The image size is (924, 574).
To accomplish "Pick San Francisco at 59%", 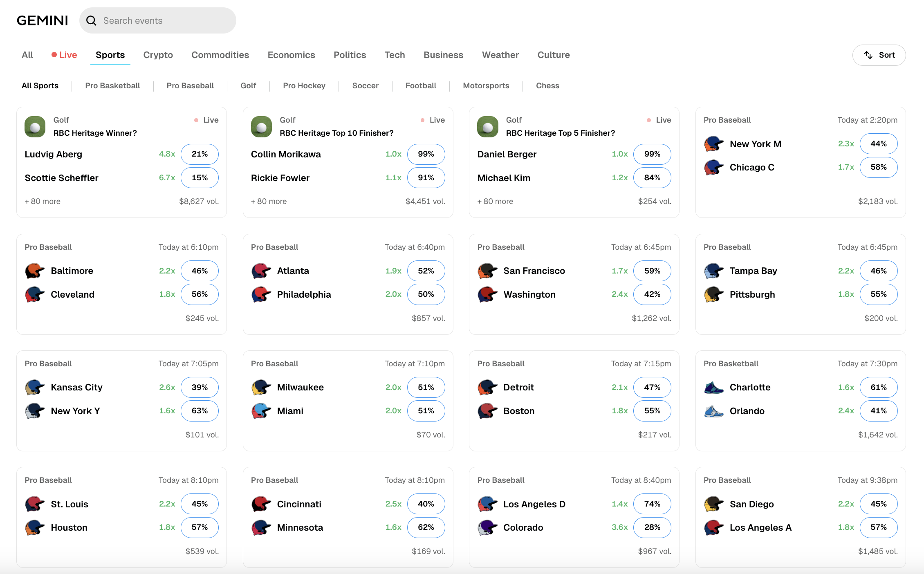I will tap(652, 271).
